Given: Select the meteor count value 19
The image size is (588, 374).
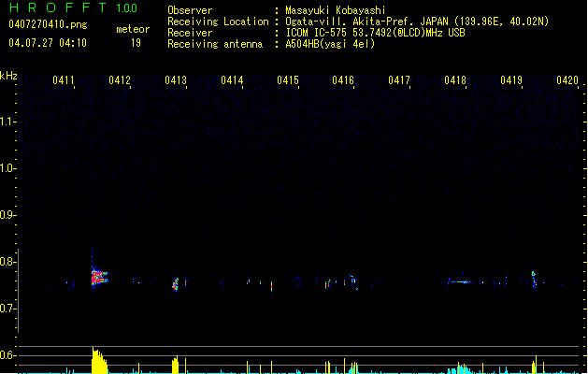Looking at the screenshot, I should (136, 43).
